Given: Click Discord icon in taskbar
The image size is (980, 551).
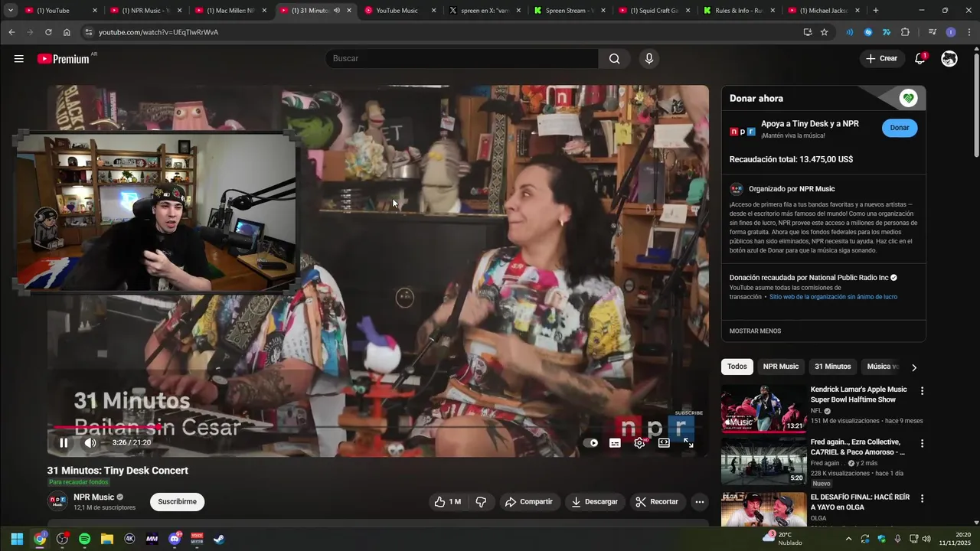Looking at the screenshot, I should coord(174,539).
